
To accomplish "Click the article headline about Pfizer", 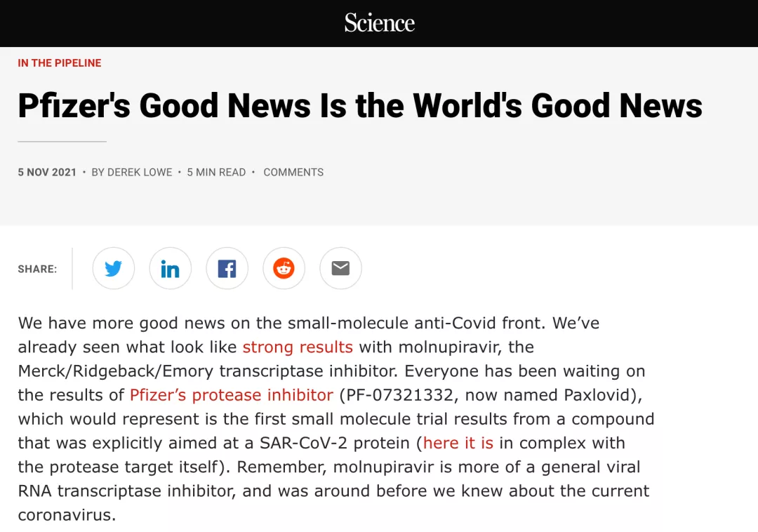I will (x=360, y=106).
